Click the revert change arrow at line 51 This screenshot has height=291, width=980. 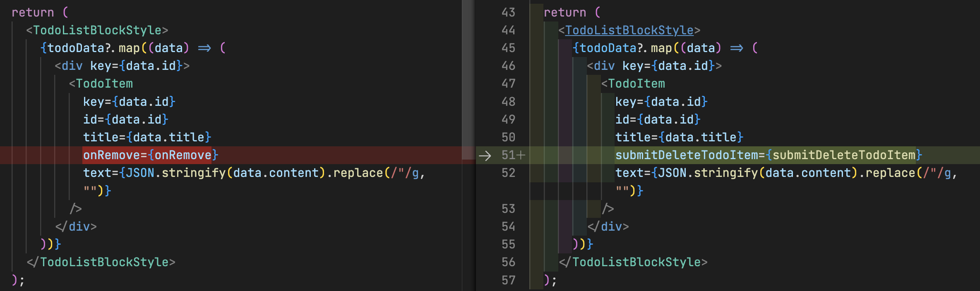485,155
